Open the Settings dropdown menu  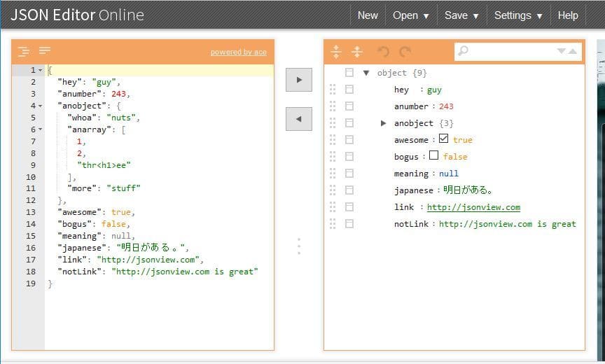[x=518, y=15]
